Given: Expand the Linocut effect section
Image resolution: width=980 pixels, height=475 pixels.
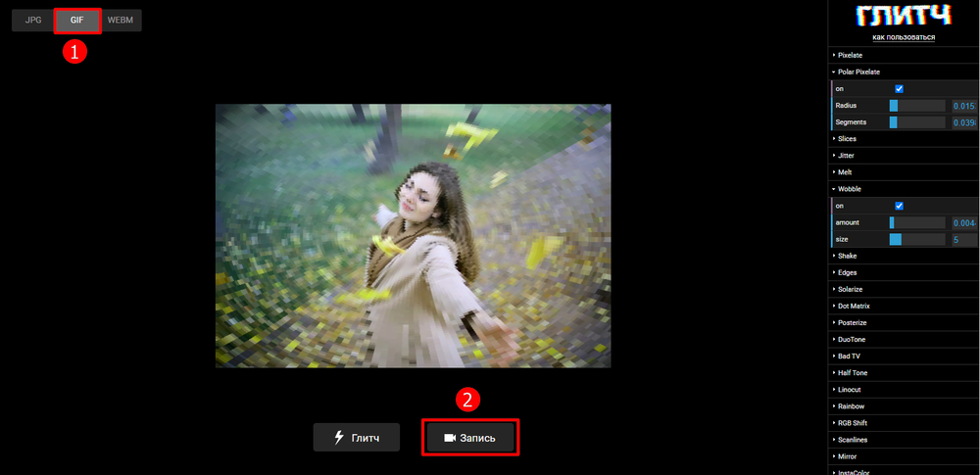Looking at the screenshot, I should coord(904,390).
